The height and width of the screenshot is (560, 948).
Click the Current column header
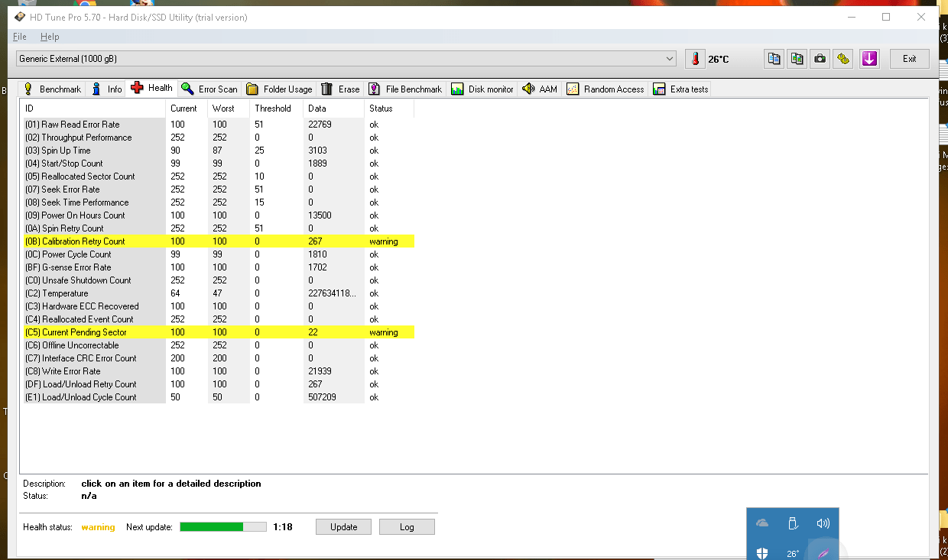[x=186, y=108]
